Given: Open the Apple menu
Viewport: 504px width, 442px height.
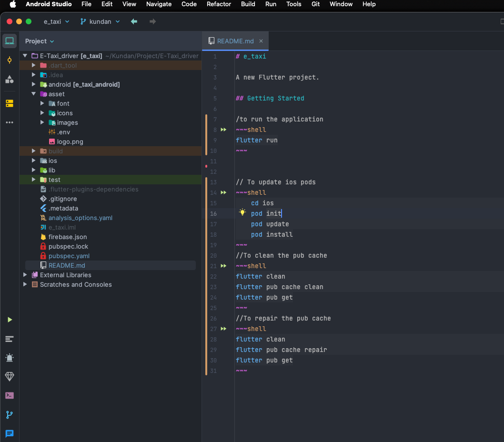Looking at the screenshot, I should pos(13,4).
